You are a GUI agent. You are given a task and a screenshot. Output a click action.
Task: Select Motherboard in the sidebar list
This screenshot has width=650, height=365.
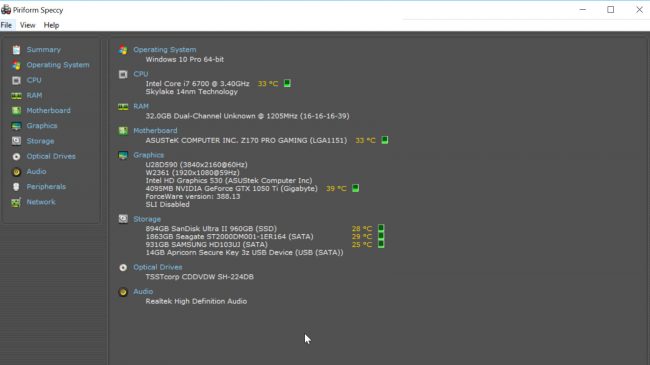[x=49, y=111]
